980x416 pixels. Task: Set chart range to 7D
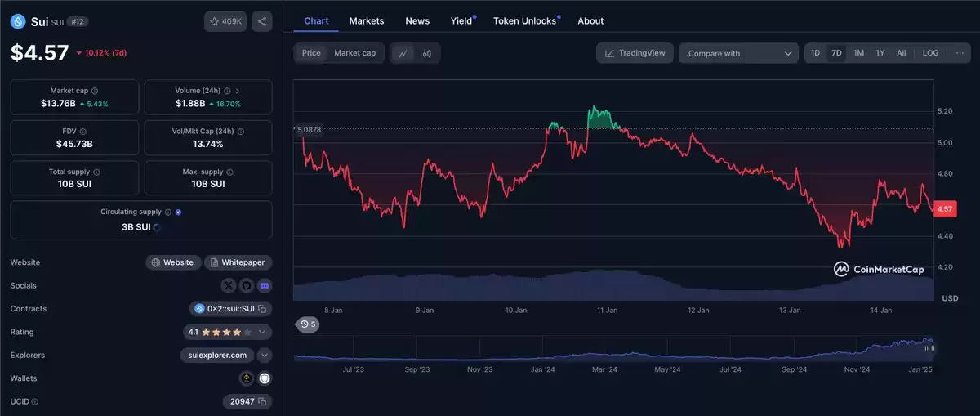point(836,53)
